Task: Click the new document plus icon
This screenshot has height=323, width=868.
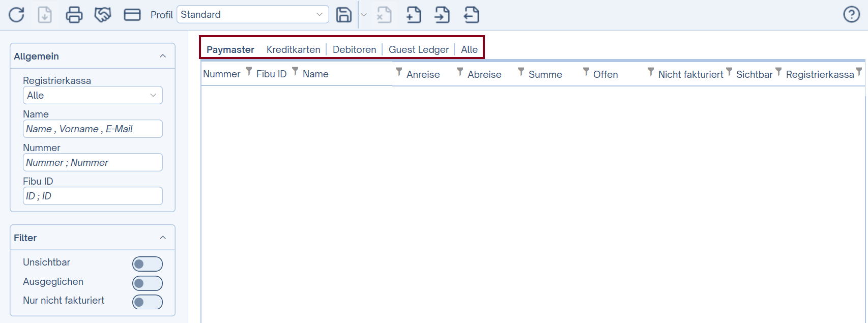Action: point(414,15)
